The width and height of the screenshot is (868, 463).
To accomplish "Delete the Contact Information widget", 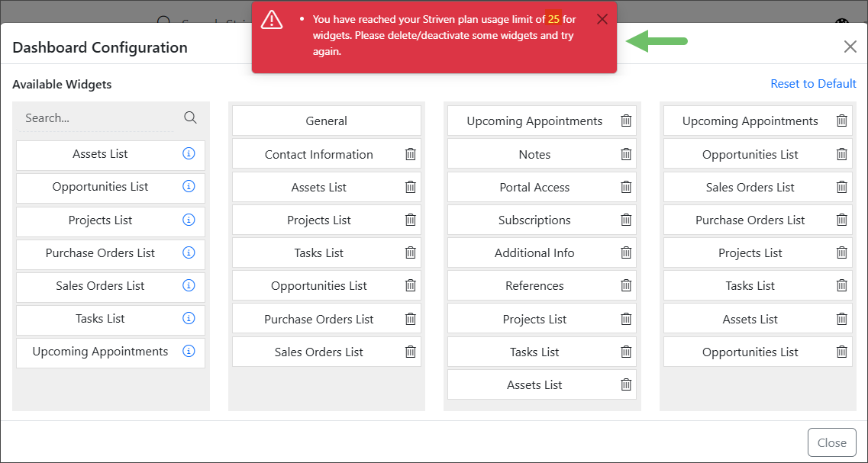I will click(410, 154).
